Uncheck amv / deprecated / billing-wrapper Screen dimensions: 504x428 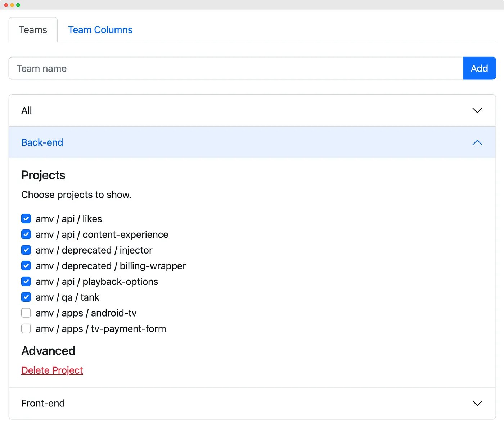coord(26,266)
